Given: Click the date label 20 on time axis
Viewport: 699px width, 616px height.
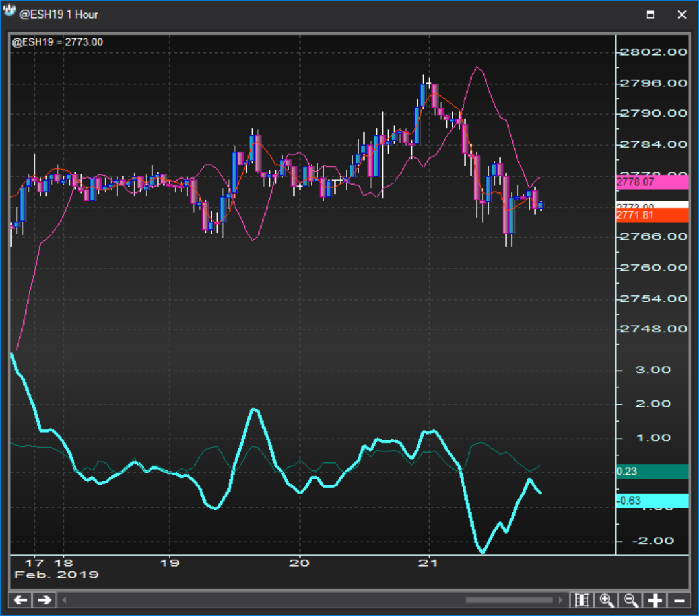Looking at the screenshot, I should [299, 563].
